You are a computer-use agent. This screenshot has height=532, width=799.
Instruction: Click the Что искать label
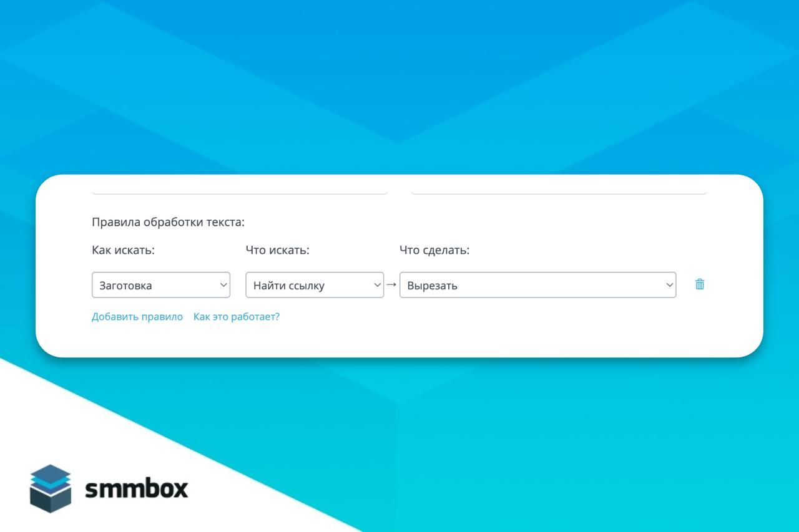[x=277, y=250]
